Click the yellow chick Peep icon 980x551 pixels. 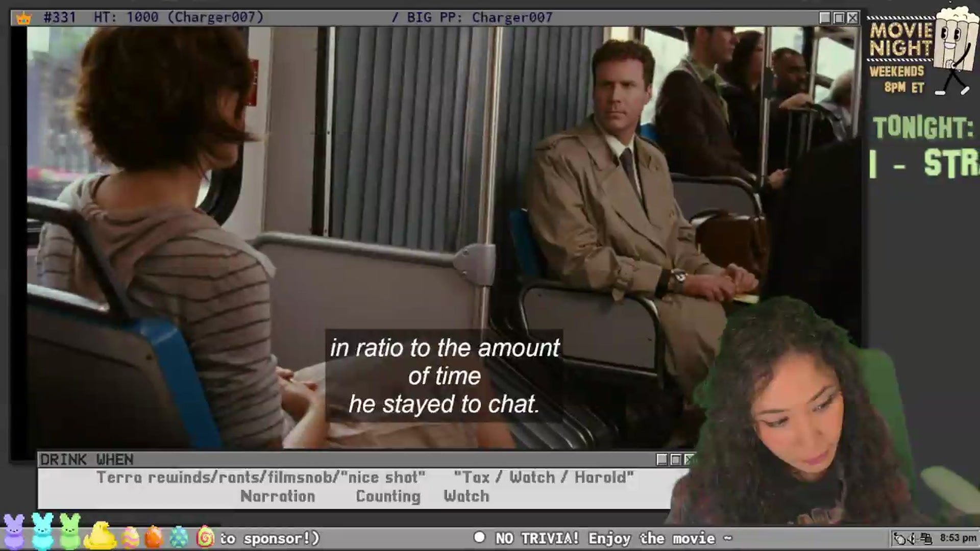[100, 535]
